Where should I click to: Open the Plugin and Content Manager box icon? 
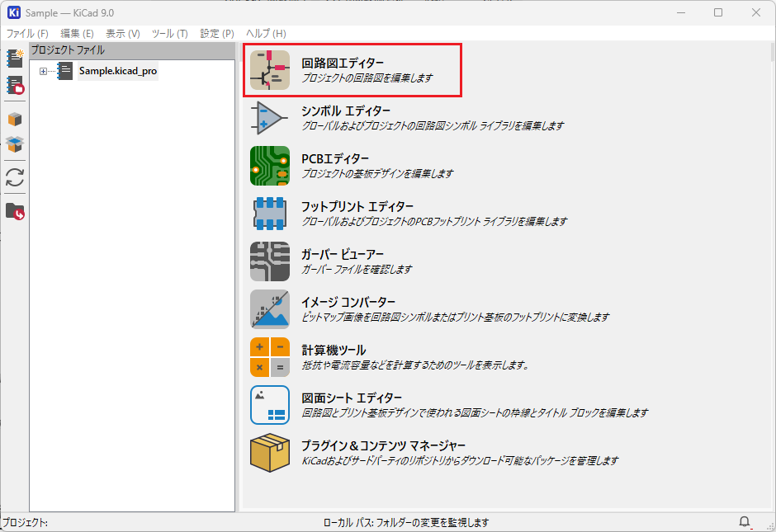[x=270, y=453]
